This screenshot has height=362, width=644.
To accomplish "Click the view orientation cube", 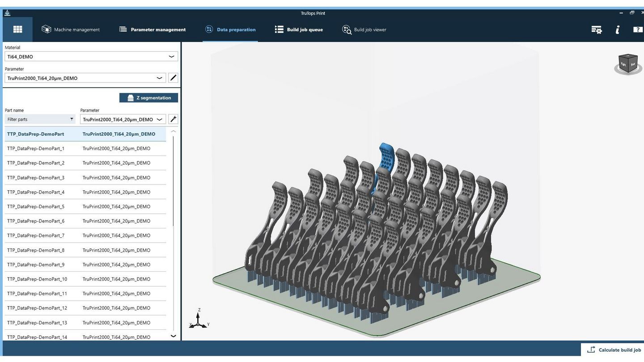I will pyautogui.click(x=627, y=64).
